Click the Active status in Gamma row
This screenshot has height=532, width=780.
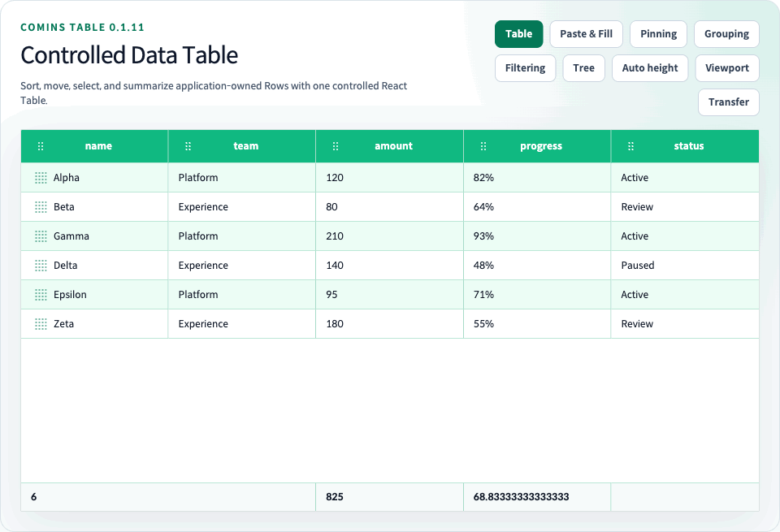685,236
